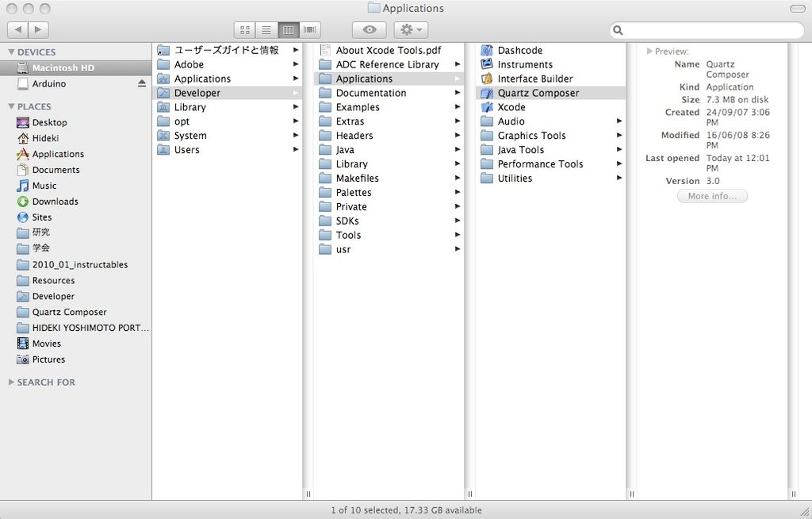Switch to list view
Screen dimensions: 812x519
(x=266, y=30)
